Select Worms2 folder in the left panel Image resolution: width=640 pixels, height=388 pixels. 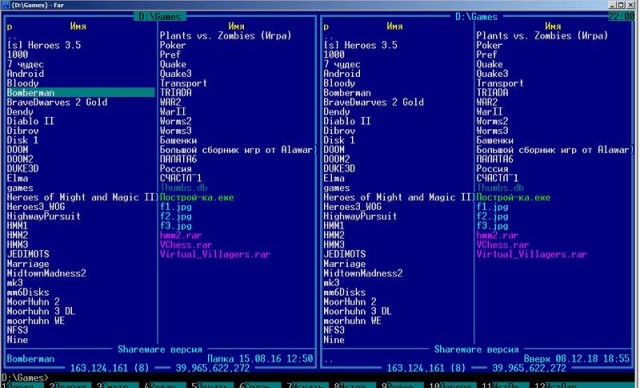click(x=176, y=121)
